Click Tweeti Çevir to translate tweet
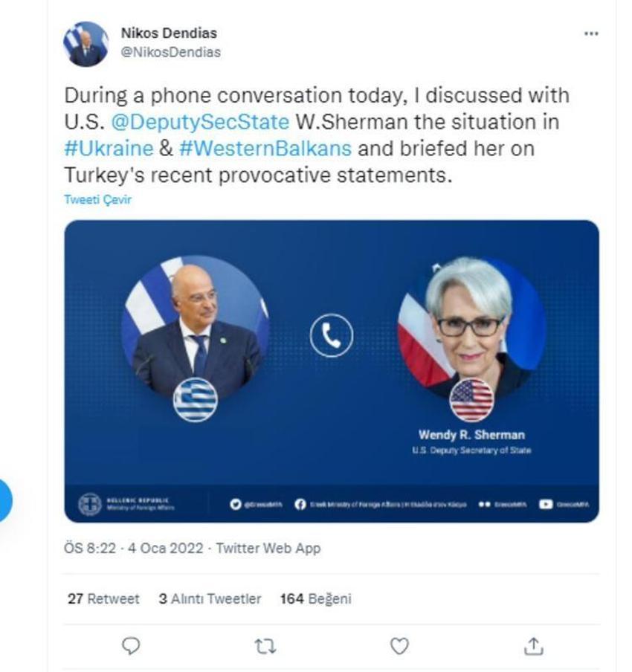The height and width of the screenshot is (672, 632). point(97,199)
